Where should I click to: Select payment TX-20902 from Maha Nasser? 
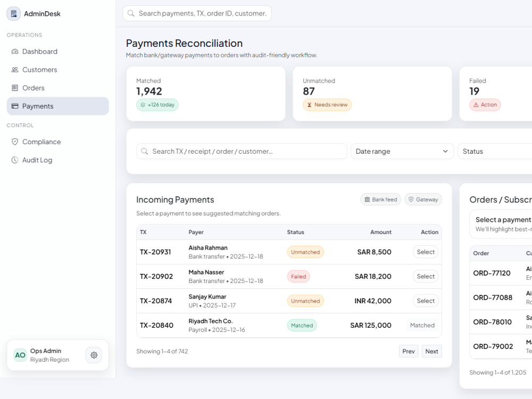click(426, 277)
